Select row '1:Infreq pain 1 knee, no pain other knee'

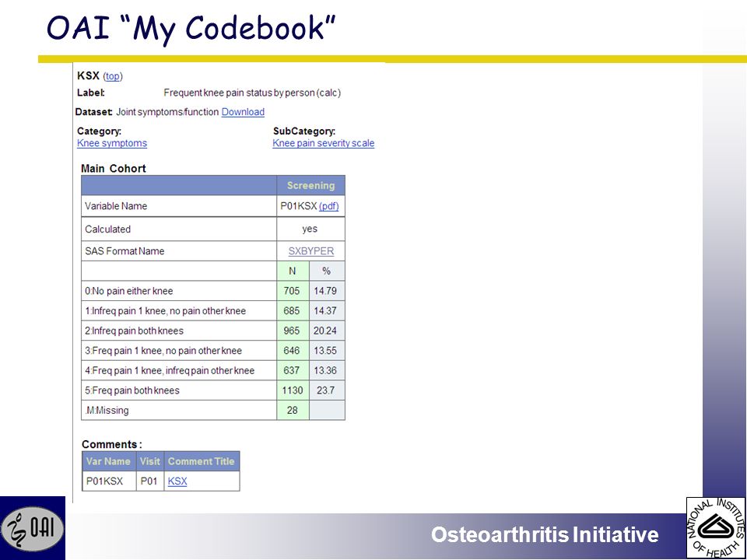213,311
